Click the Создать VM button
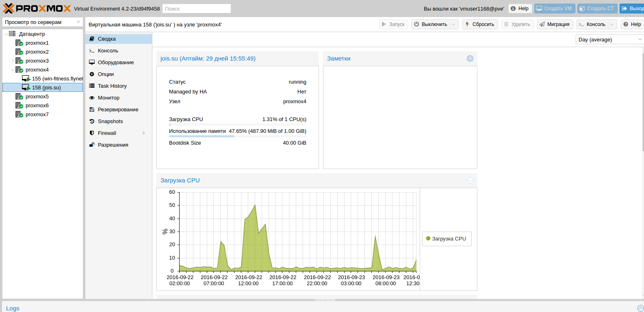 (x=554, y=9)
